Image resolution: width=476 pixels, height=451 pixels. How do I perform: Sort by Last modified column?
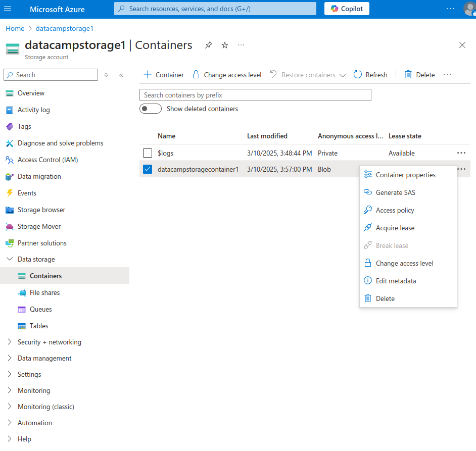point(267,136)
